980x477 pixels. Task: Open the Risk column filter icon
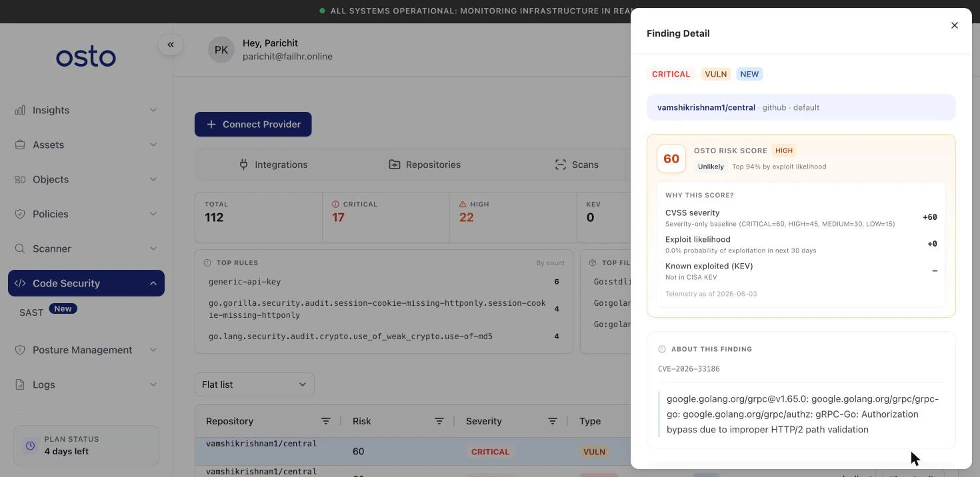439,421
